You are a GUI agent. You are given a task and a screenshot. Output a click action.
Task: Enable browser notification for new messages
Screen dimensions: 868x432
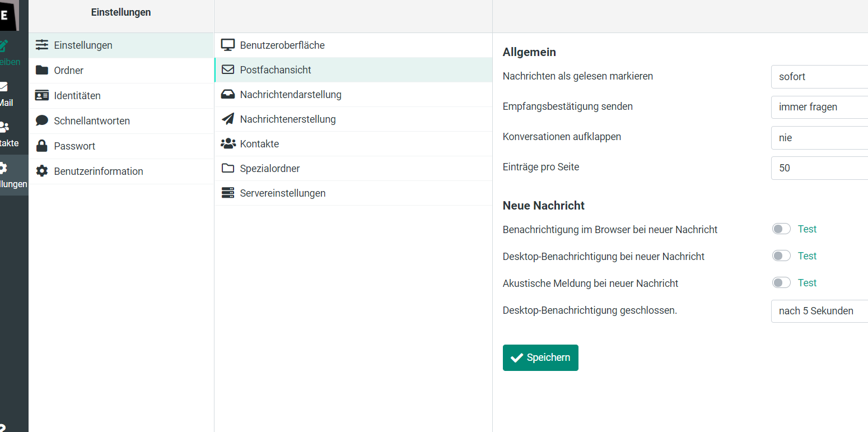[781, 229]
